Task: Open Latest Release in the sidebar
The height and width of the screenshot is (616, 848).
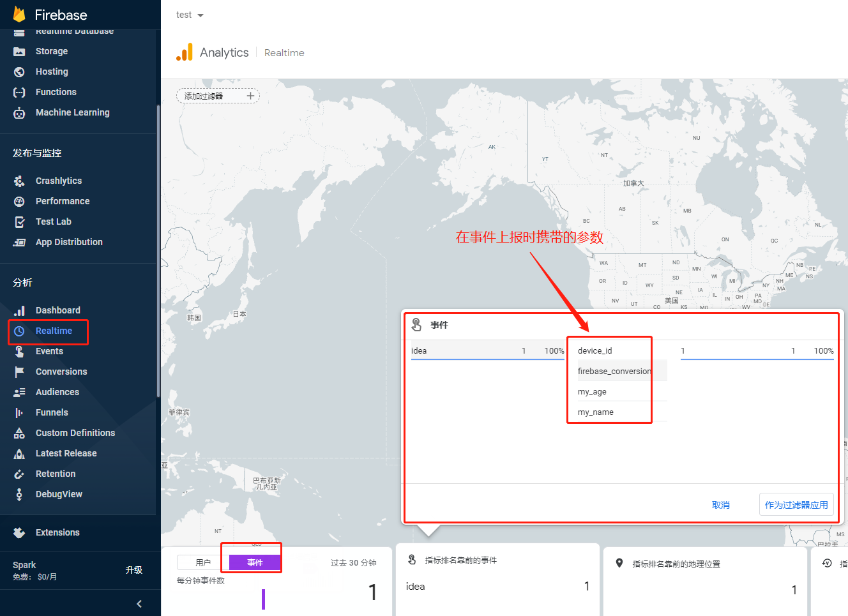Action: [x=66, y=453]
